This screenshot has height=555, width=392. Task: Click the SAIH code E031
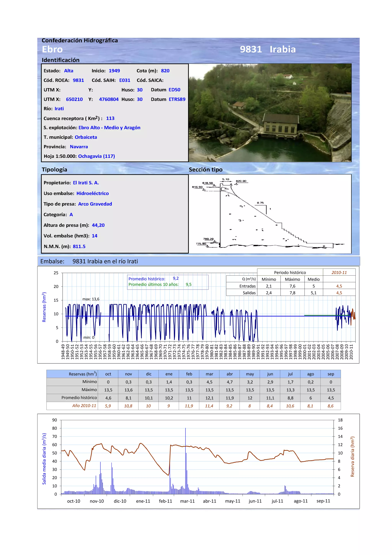click(125, 80)
